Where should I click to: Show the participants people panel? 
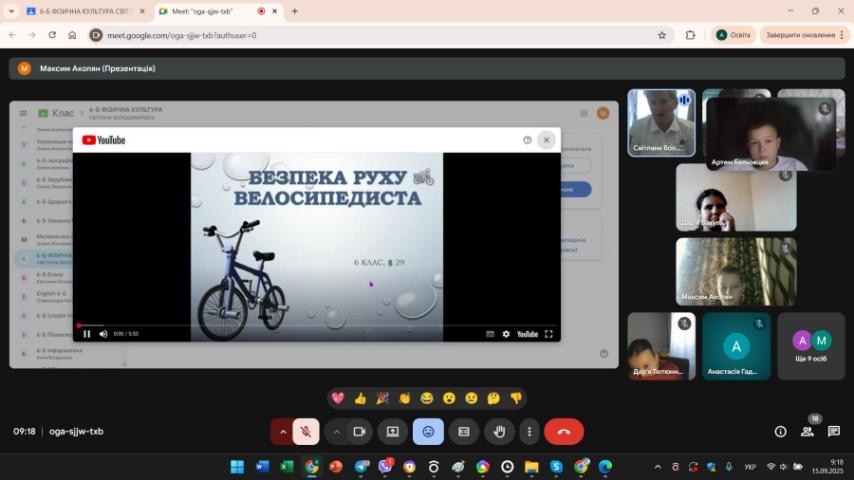(807, 432)
